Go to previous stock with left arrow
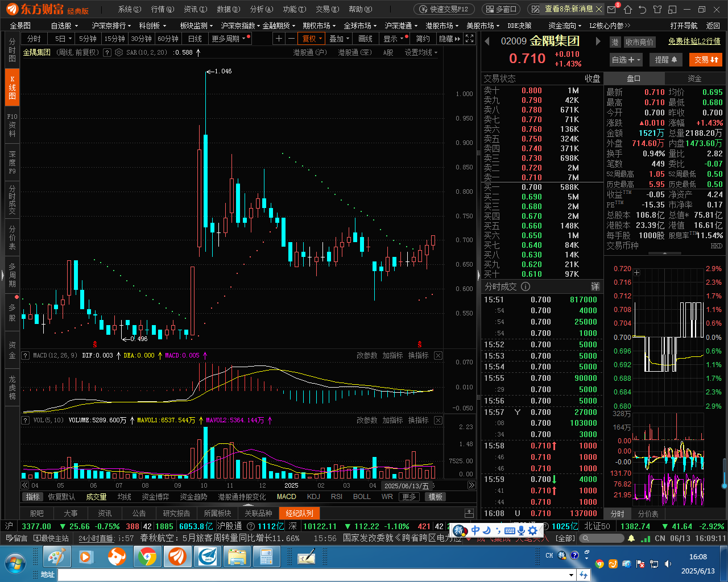 (x=487, y=41)
